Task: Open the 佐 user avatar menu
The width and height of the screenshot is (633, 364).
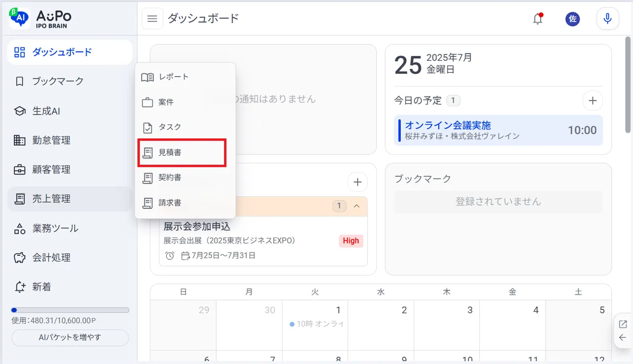Action: pyautogui.click(x=573, y=19)
